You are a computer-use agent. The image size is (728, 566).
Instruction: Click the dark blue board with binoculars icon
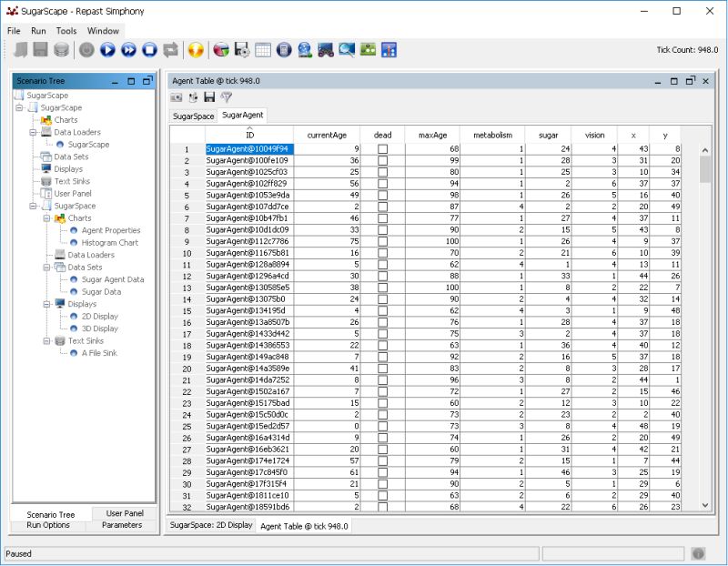point(326,50)
